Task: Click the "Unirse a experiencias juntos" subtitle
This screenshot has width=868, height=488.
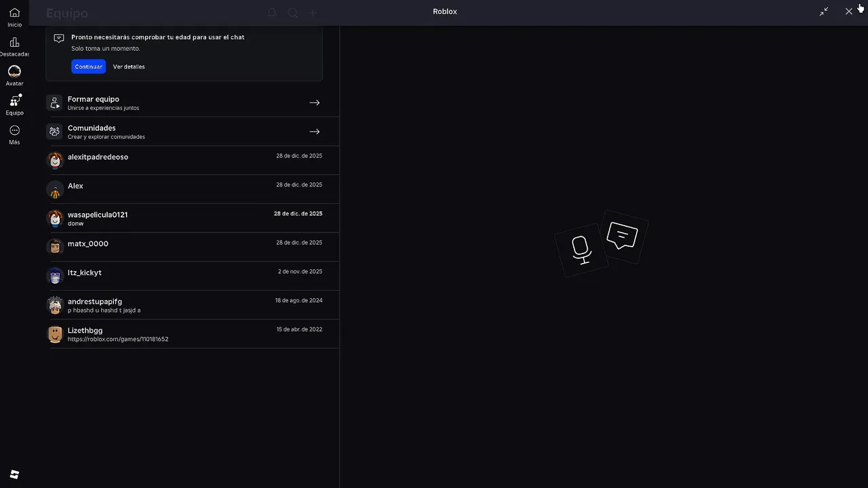Action: coord(103,108)
